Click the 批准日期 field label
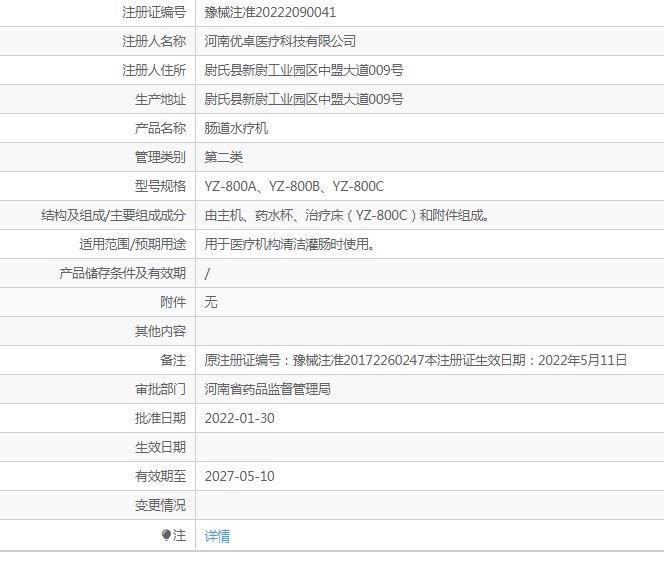Viewport: 664px width, 561px height. tap(160, 418)
